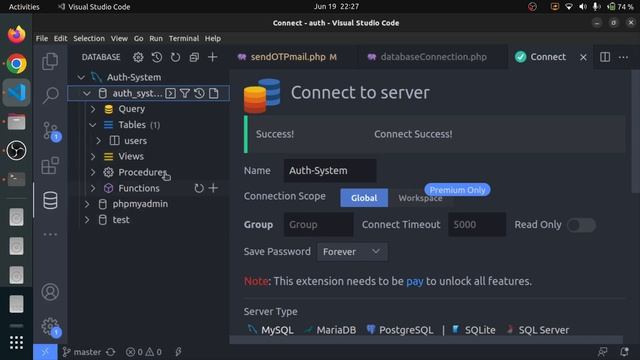Click the Connect Timeout field
The width and height of the screenshot is (640, 360).
[x=477, y=224]
